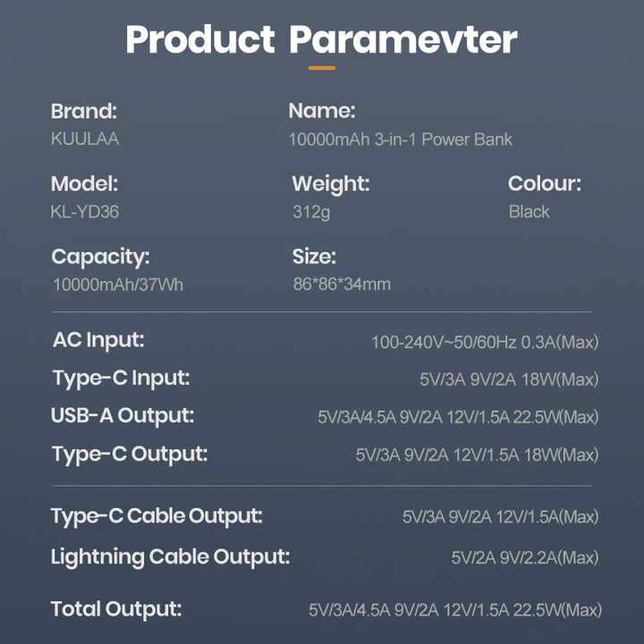Click the Type-C Input label
Screen dimensions: 644x644
pos(121,378)
